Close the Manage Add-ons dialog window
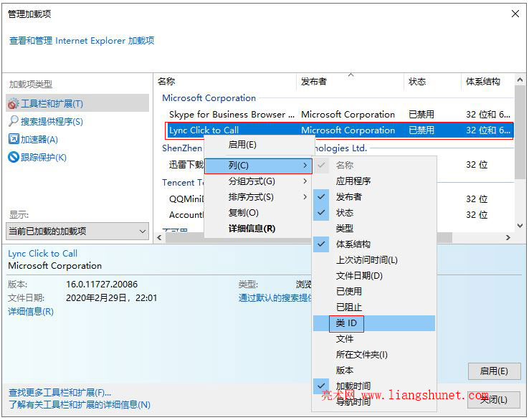The image size is (529, 420). click(515, 14)
